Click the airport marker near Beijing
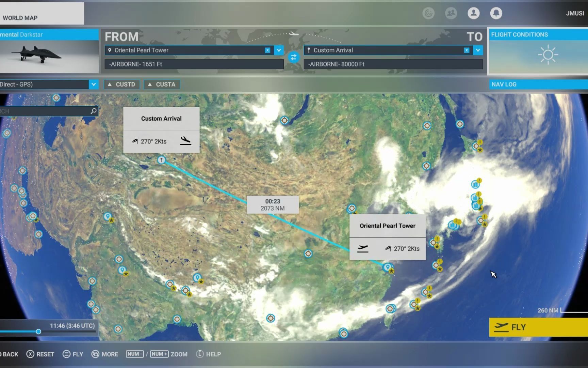 [352, 208]
